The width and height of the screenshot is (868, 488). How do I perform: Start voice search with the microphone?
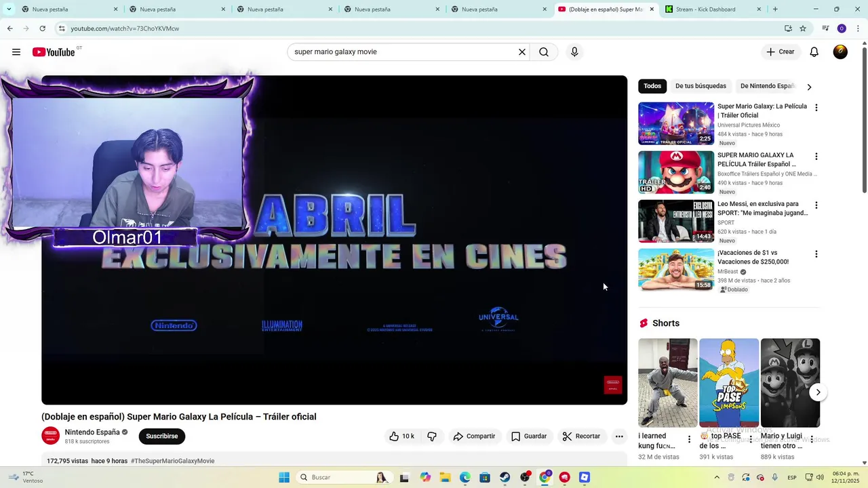point(574,52)
